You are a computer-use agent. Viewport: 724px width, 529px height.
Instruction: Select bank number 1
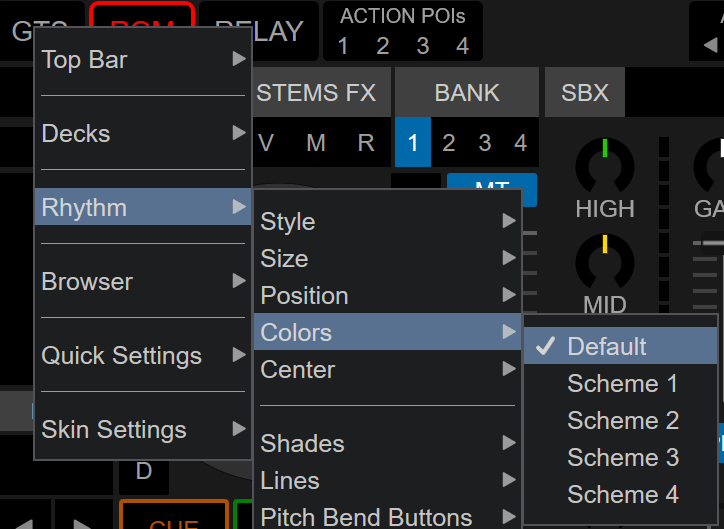(413, 144)
